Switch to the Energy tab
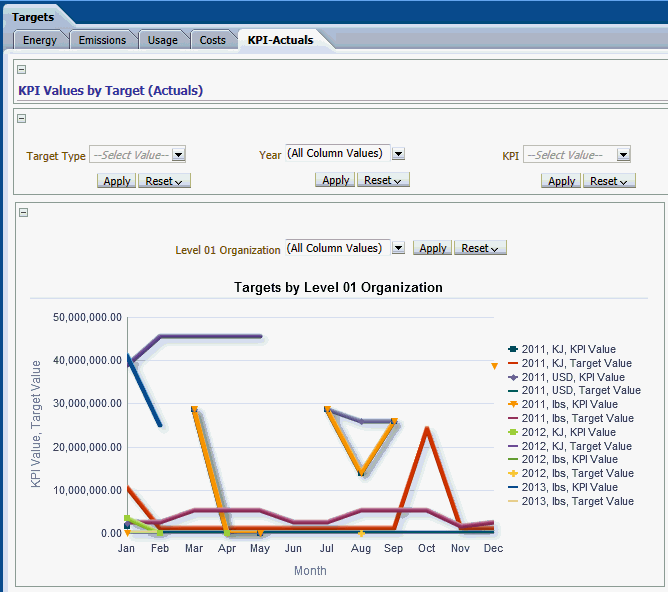 [40, 40]
